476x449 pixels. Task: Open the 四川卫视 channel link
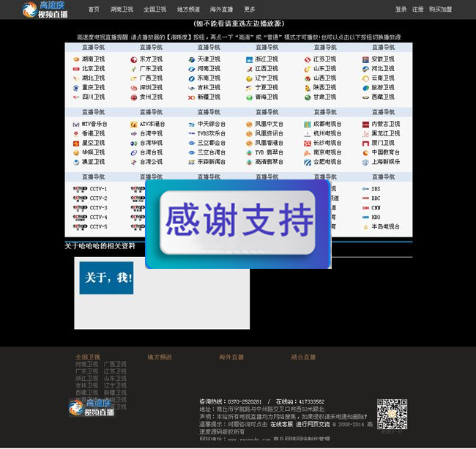(x=93, y=97)
